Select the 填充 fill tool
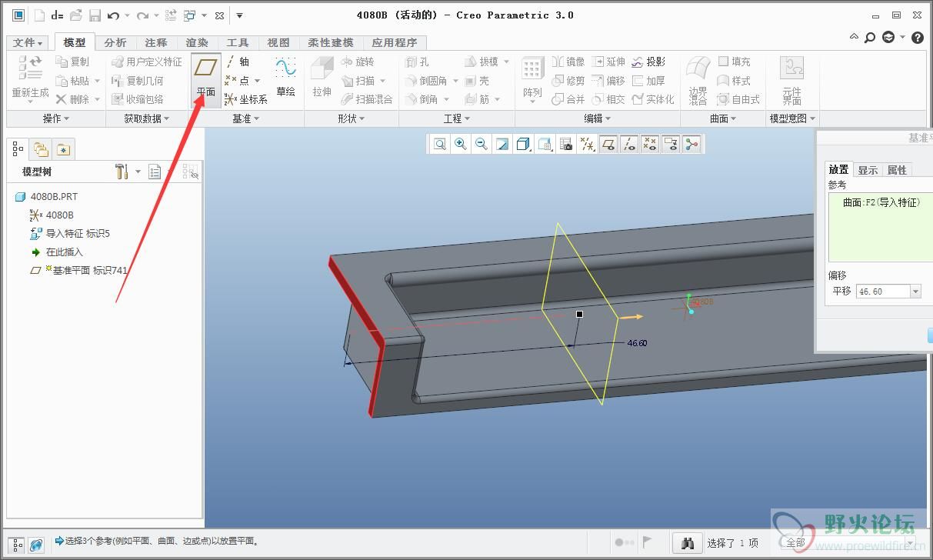This screenshot has height=560, width=933. coord(734,62)
